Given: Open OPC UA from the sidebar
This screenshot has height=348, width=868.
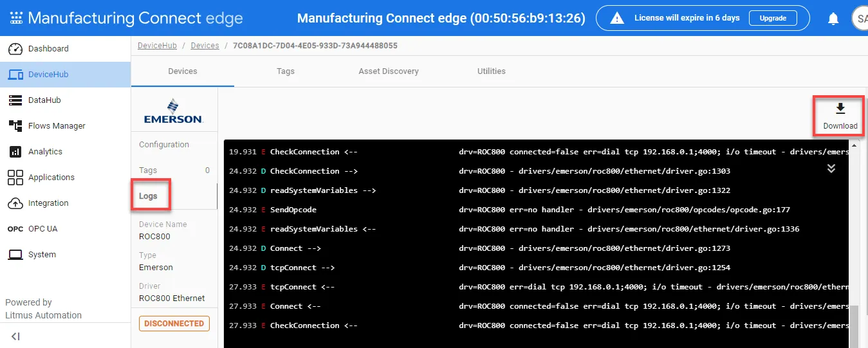Looking at the screenshot, I should pyautogui.click(x=66, y=229).
